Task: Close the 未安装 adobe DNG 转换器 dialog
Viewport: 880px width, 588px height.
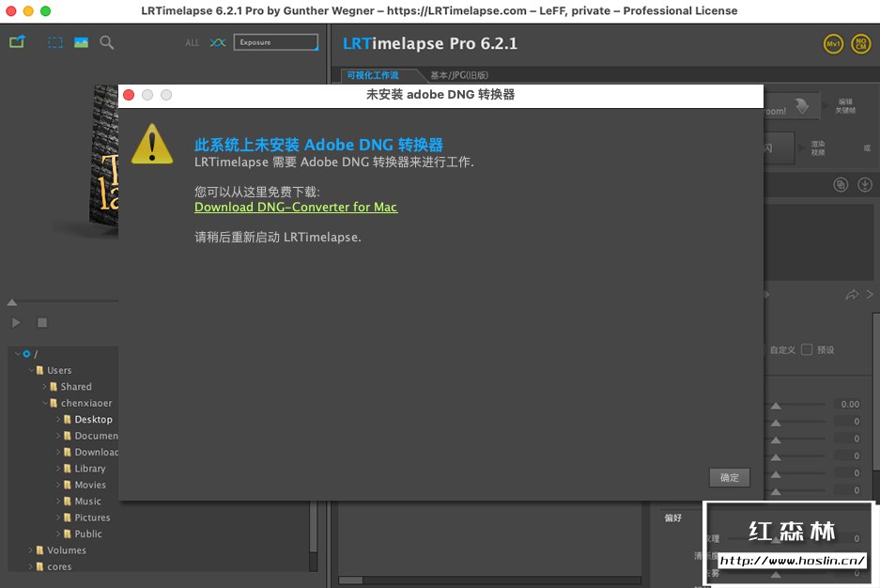Action: (129, 95)
